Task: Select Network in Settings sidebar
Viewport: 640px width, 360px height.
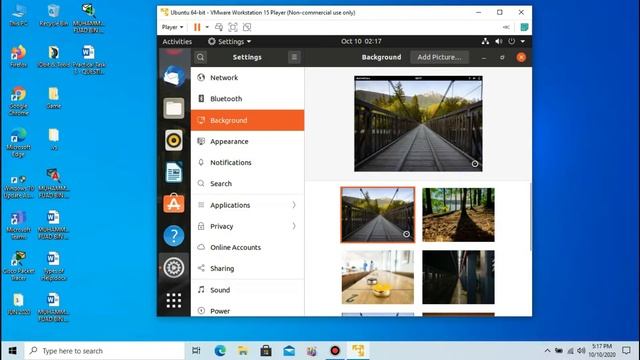Action: [247, 78]
